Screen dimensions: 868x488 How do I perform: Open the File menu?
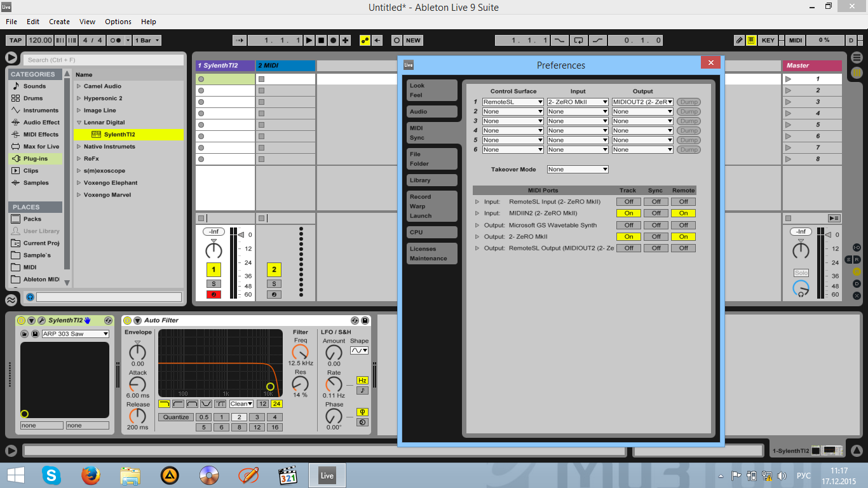point(11,22)
